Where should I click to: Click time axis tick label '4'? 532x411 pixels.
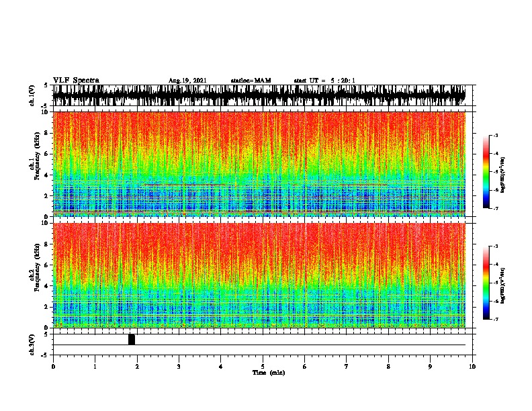[221, 367]
